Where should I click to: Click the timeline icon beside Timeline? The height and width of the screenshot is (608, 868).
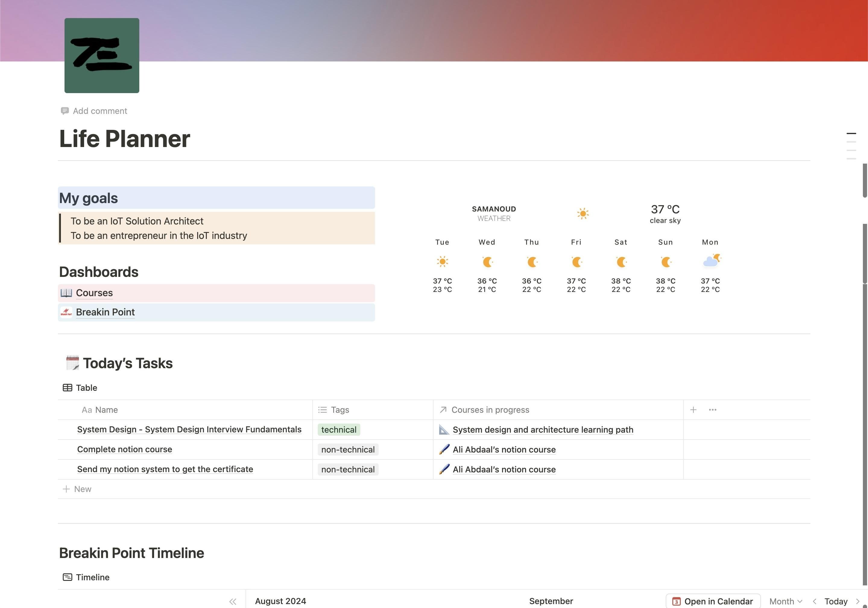(68, 577)
